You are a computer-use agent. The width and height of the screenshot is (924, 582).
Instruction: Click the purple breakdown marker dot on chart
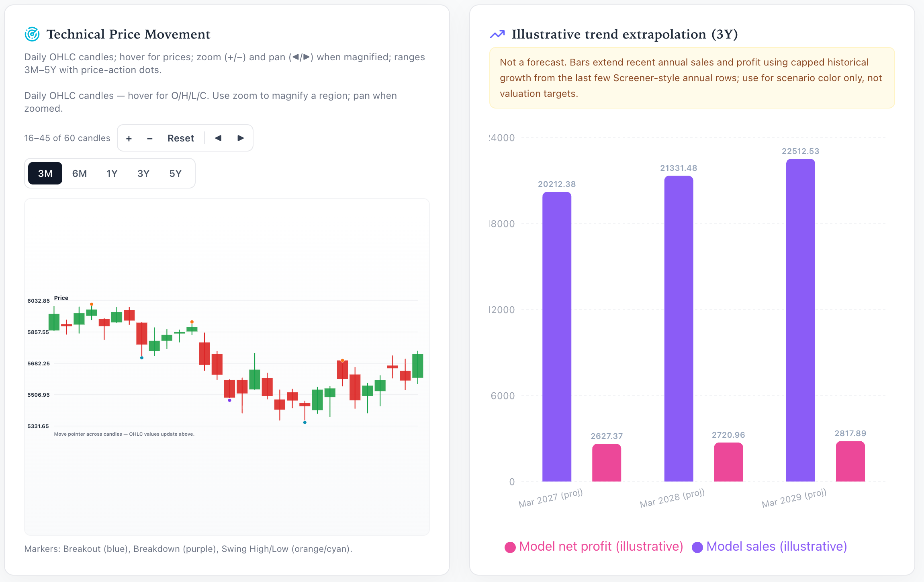coord(229,400)
